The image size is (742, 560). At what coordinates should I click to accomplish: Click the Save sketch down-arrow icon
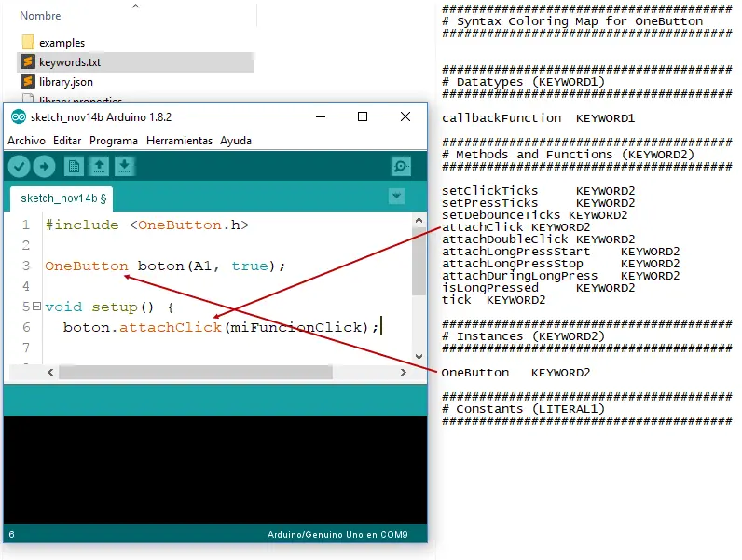[124, 167]
